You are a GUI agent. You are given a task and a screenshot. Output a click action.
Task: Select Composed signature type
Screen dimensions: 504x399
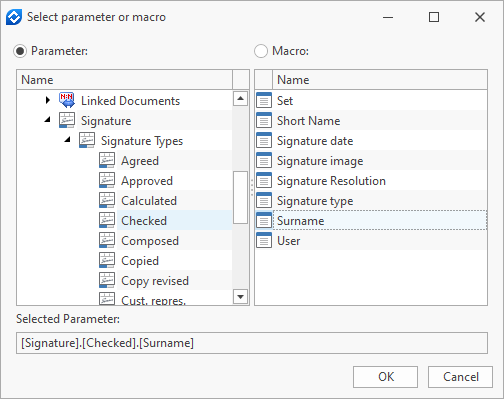[x=150, y=241]
